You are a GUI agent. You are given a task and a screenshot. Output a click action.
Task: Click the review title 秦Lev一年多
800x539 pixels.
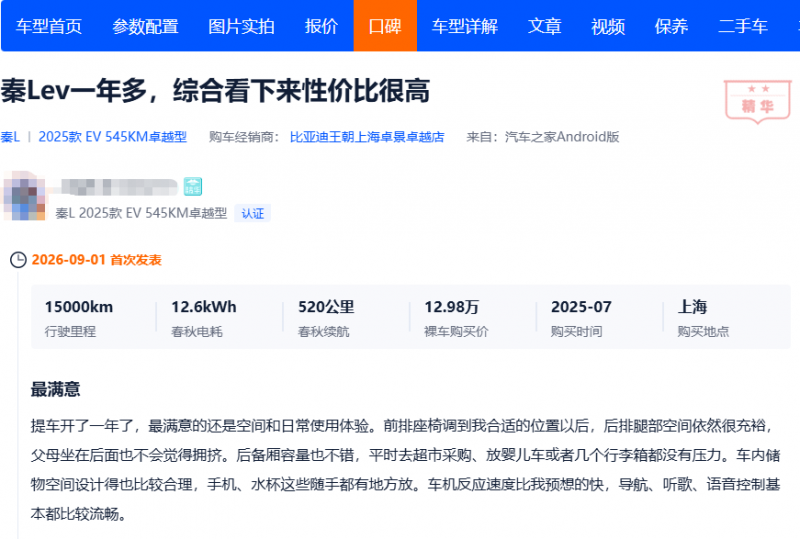pos(215,91)
